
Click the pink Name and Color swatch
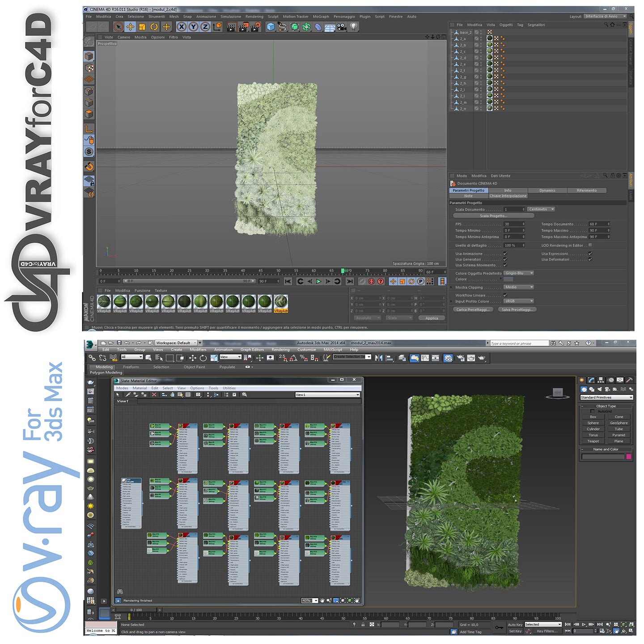point(628,457)
